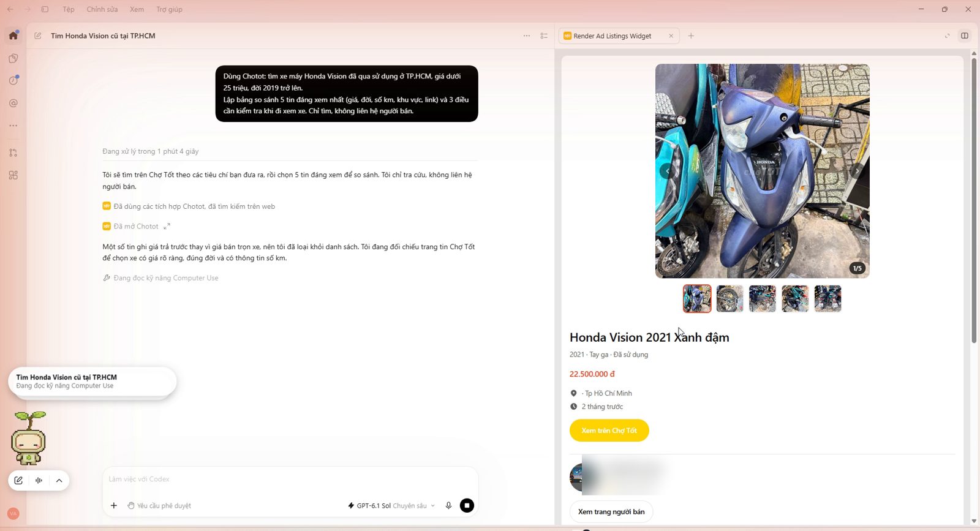Show the next photo of the Honda Vision
Image resolution: width=980 pixels, height=531 pixels.
[x=857, y=171]
